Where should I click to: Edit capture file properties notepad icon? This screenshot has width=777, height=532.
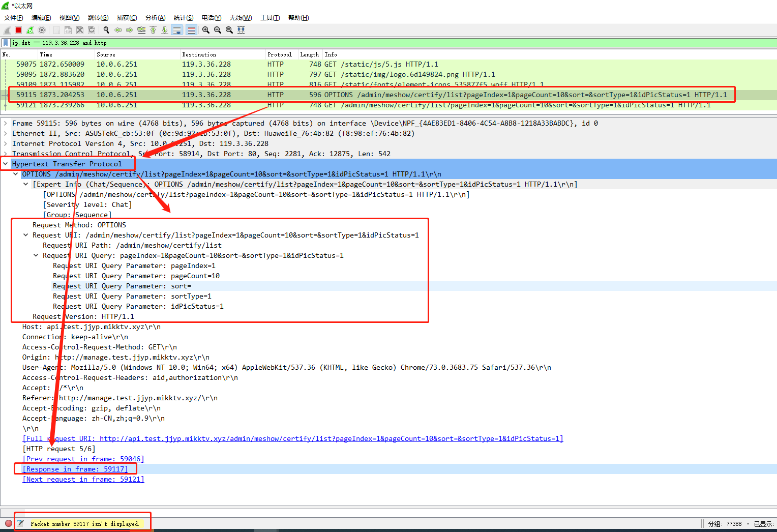(20, 523)
